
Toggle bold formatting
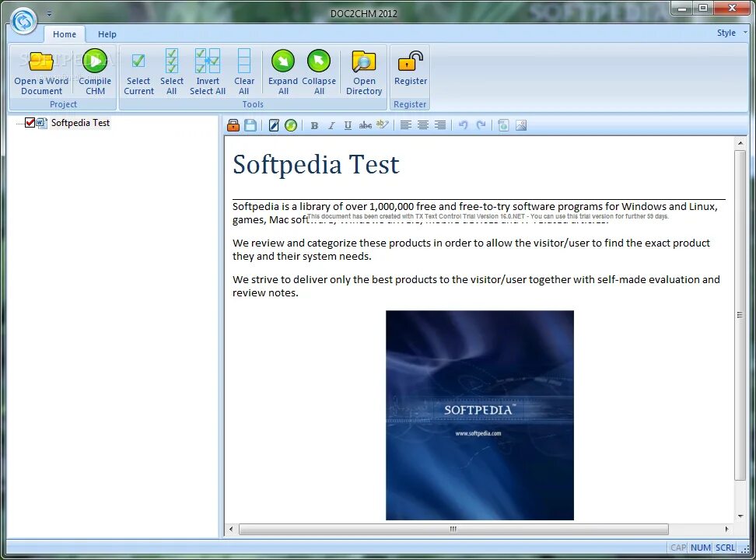tap(314, 125)
